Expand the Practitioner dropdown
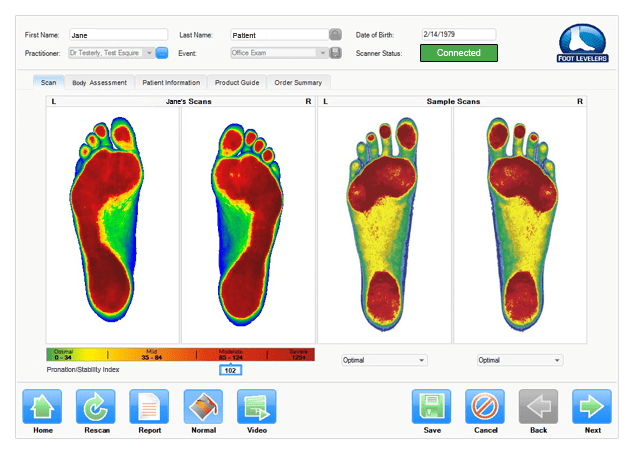 coord(149,53)
